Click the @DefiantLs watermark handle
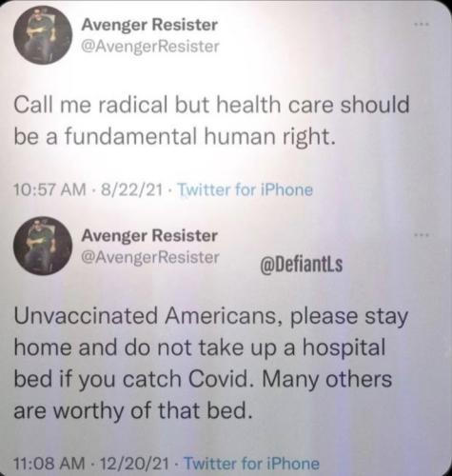This screenshot has height=476, width=452. [302, 266]
